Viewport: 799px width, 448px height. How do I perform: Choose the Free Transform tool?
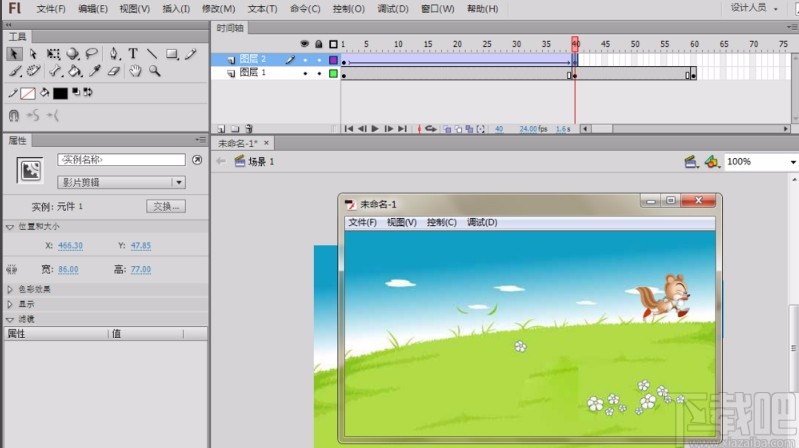pyautogui.click(x=53, y=54)
